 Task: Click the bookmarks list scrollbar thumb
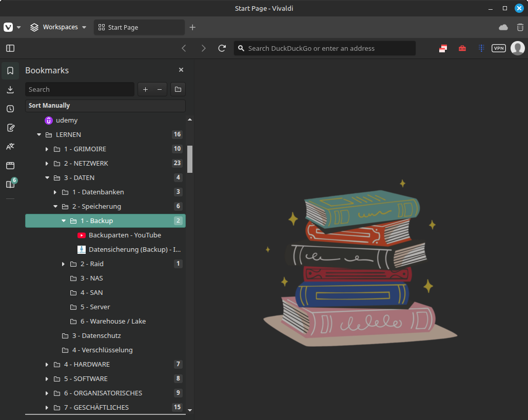[190, 159]
